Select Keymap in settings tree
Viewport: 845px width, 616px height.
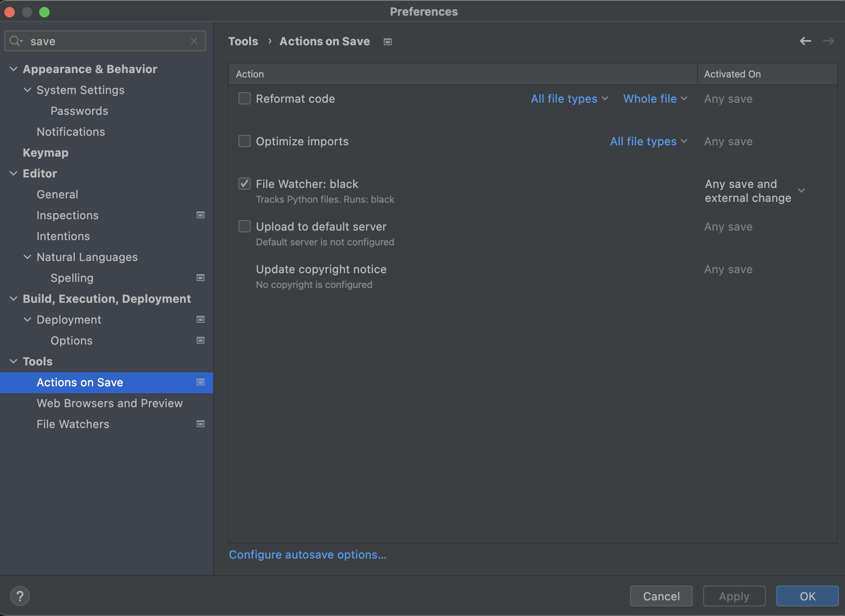coord(46,153)
